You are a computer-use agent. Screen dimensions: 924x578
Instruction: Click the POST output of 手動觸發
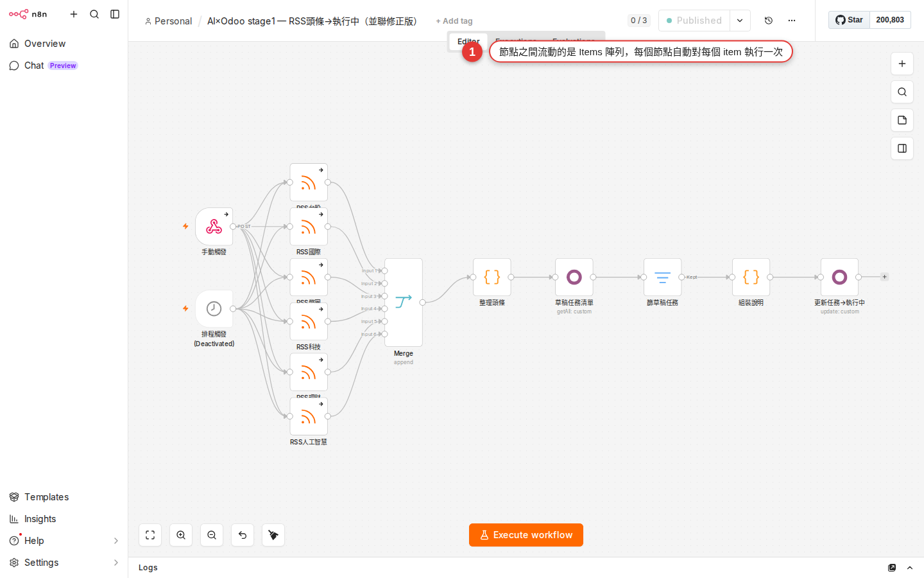pos(233,226)
